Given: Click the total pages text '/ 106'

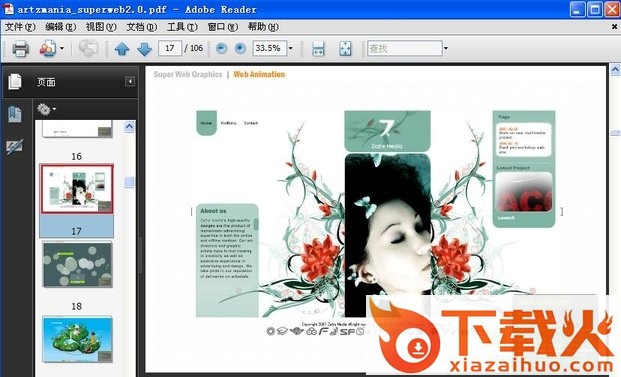Looking at the screenshot, I should 194,48.
